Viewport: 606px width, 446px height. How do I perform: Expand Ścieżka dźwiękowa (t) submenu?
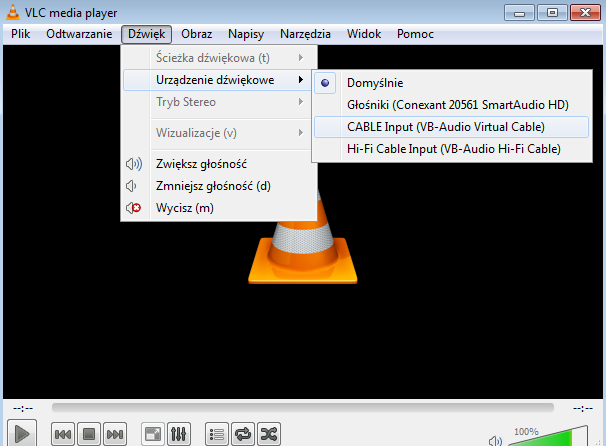coord(219,58)
